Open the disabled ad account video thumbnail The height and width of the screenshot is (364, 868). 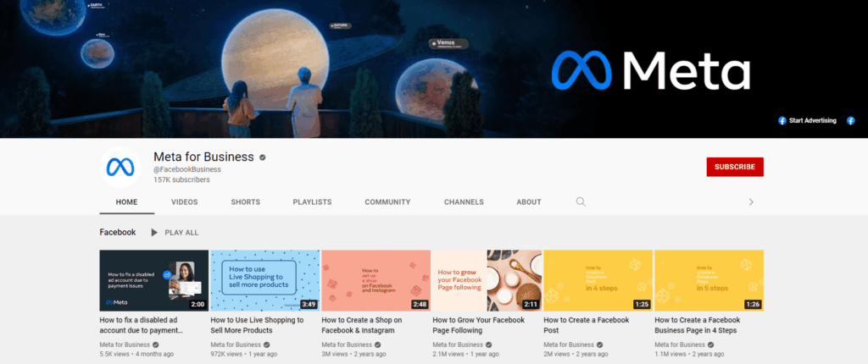[x=154, y=280]
